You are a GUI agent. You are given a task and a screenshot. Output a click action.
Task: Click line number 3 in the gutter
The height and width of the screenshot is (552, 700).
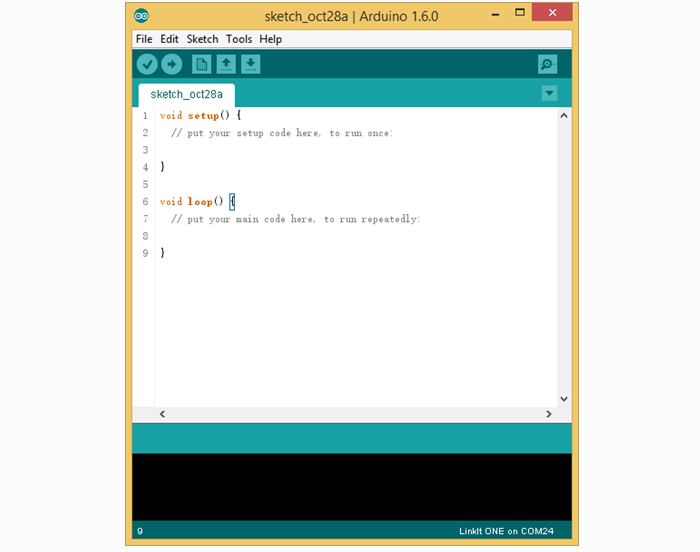point(145,150)
